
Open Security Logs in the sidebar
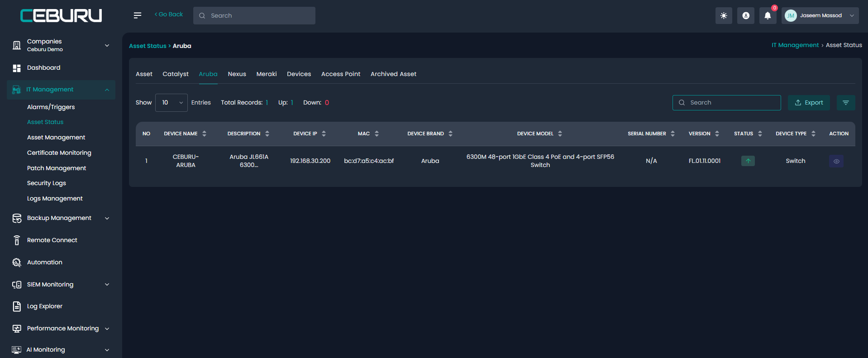tap(47, 183)
